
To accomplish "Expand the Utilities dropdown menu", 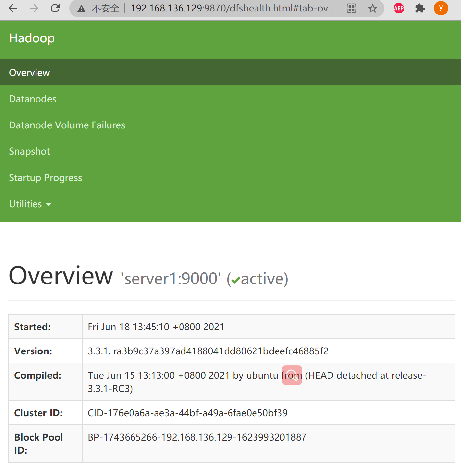I will coord(30,204).
